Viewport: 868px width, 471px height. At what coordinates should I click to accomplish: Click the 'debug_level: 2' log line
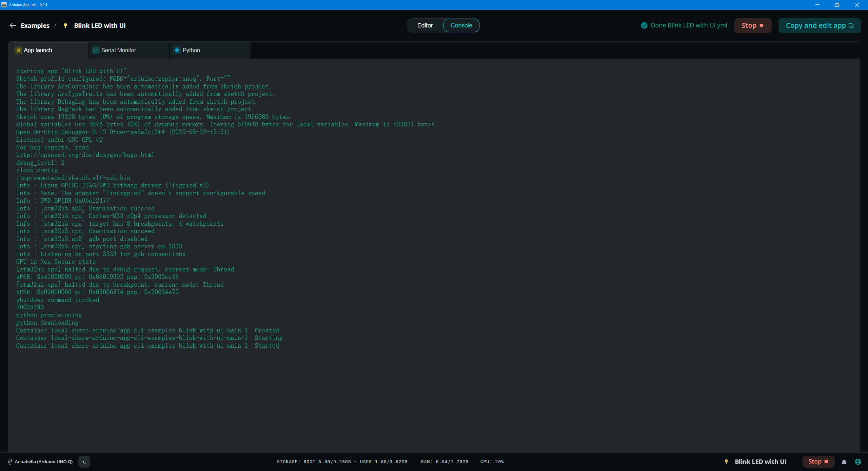click(x=40, y=163)
